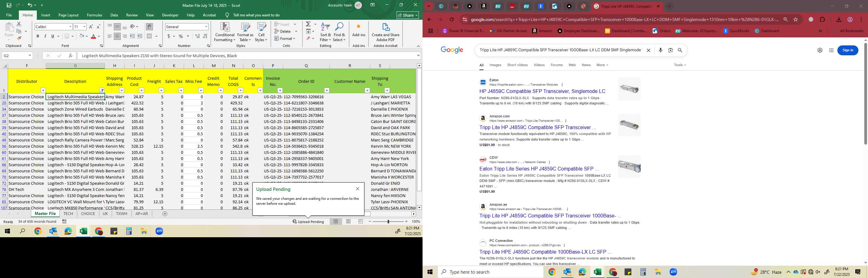Reload the Chrome page
This screenshot has height=278, width=868.
click(452, 19)
